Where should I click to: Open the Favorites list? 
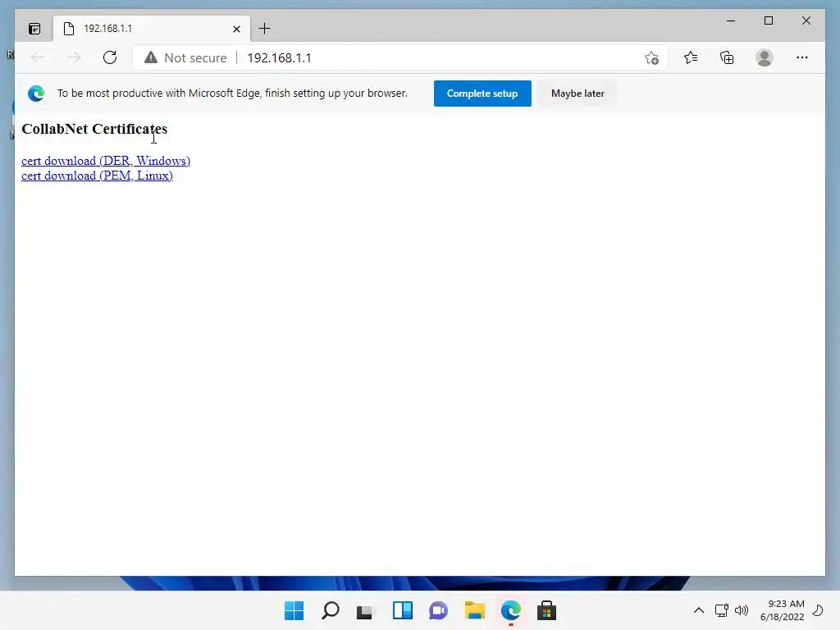coord(691,57)
